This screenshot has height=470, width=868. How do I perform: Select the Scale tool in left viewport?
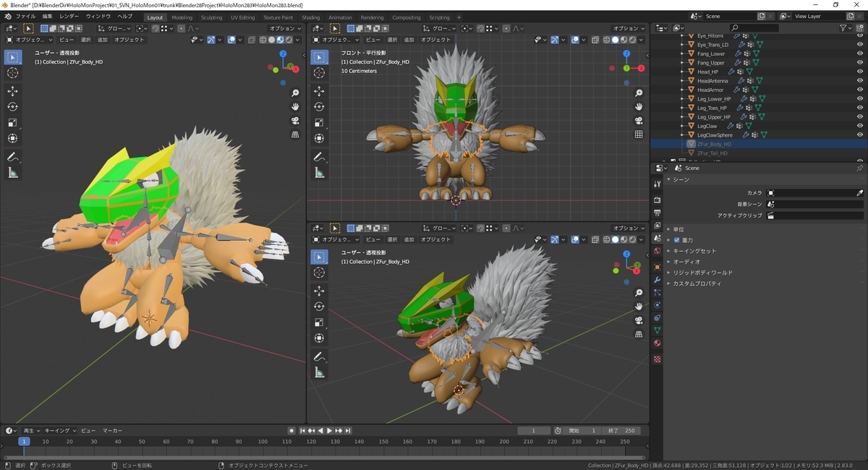13,123
